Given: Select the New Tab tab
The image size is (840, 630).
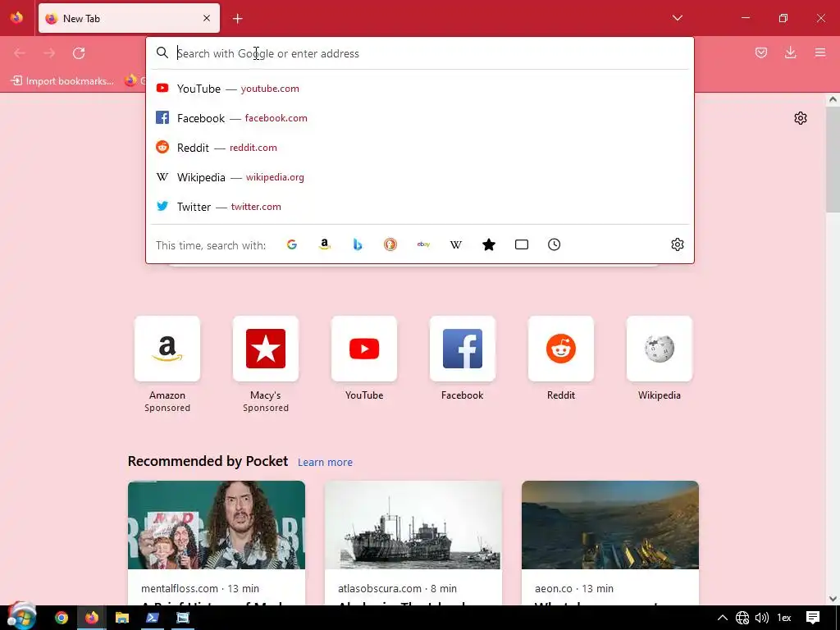Looking at the screenshot, I should click(129, 18).
